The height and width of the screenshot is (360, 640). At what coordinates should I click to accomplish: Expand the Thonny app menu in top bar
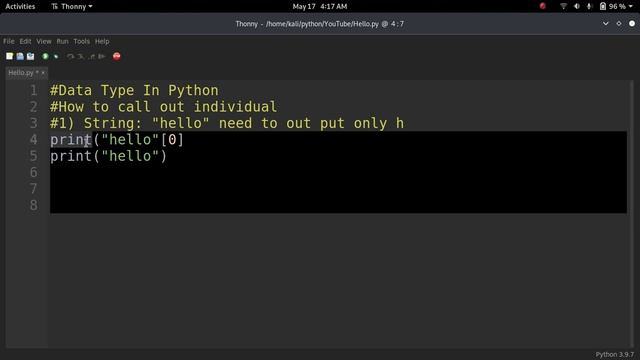[x=72, y=7]
